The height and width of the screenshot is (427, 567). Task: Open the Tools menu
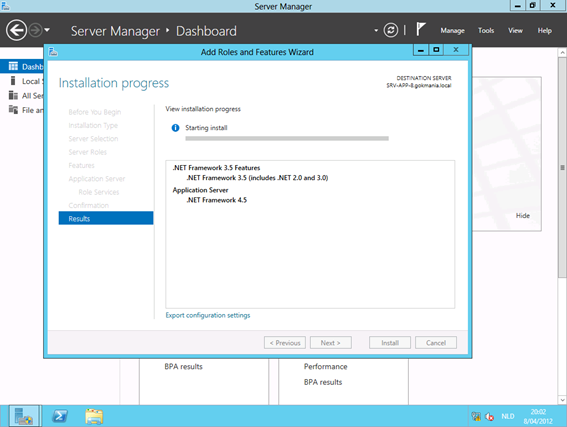[486, 31]
